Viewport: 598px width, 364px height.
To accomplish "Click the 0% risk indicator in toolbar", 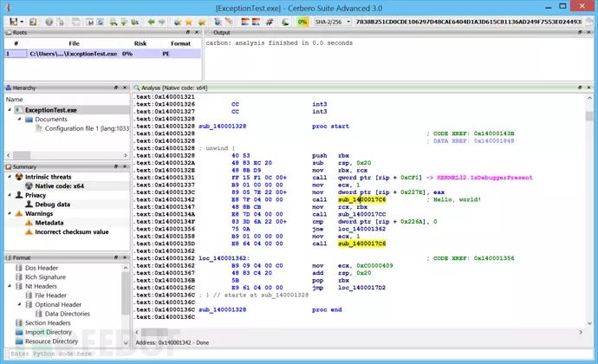I will (302, 21).
